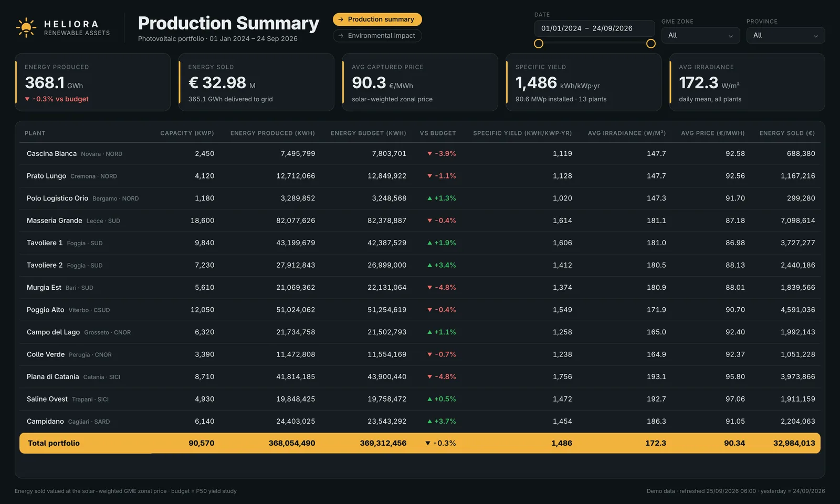Click total energy sold value 32,984,013

click(794, 443)
